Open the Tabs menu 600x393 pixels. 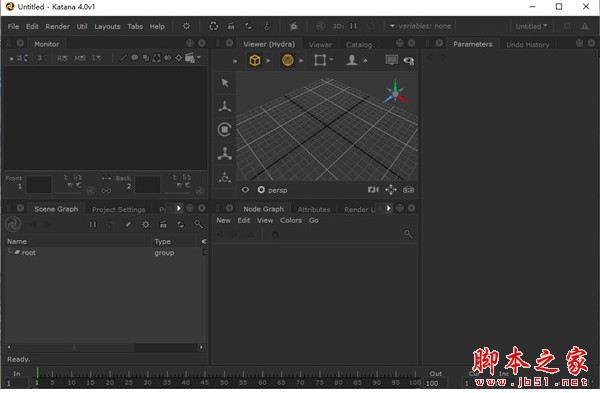pyautogui.click(x=135, y=26)
